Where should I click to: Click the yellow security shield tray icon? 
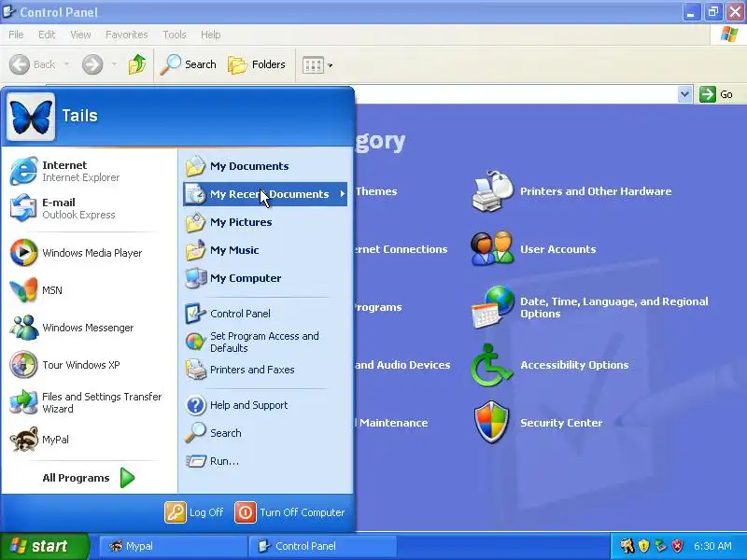pos(643,546)
